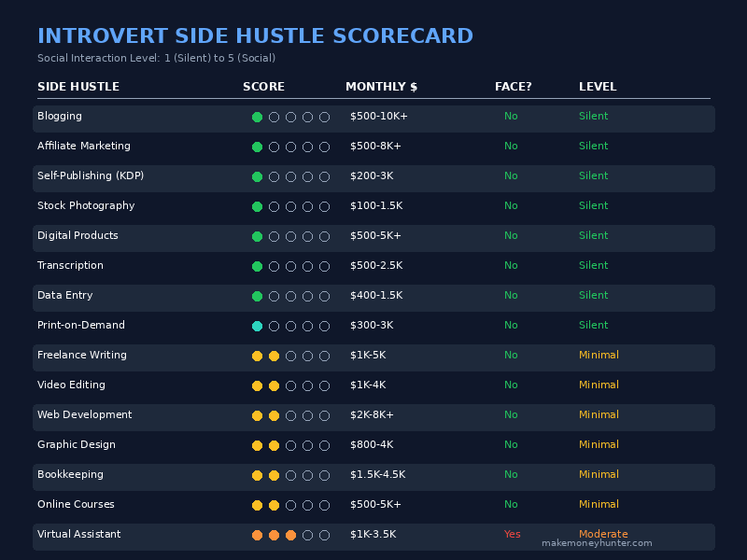This screenshot has height=560, width=747.
Task: Click Self-Publishing (KDP) row name
Action: (x=91, y=175)
